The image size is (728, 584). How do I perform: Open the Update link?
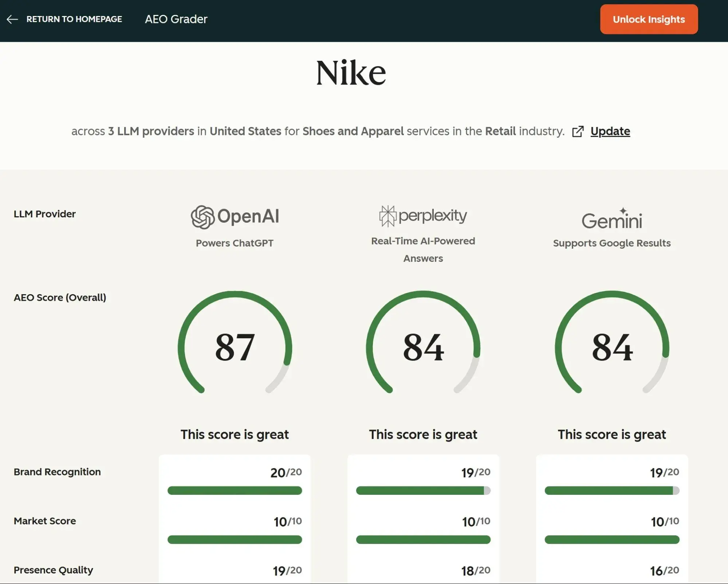click(610, 131)
